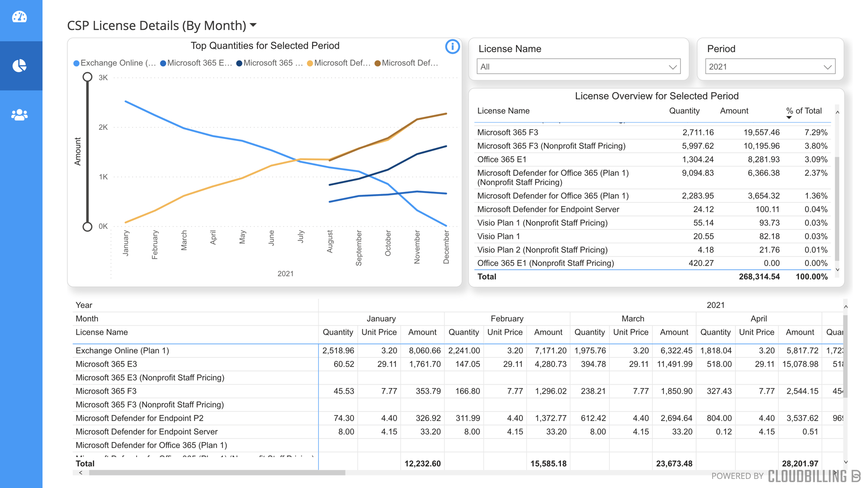Click the horizontal scrollbar of monthly table
Viewport: 868px width, 488px height.
[x=217, y=473]
